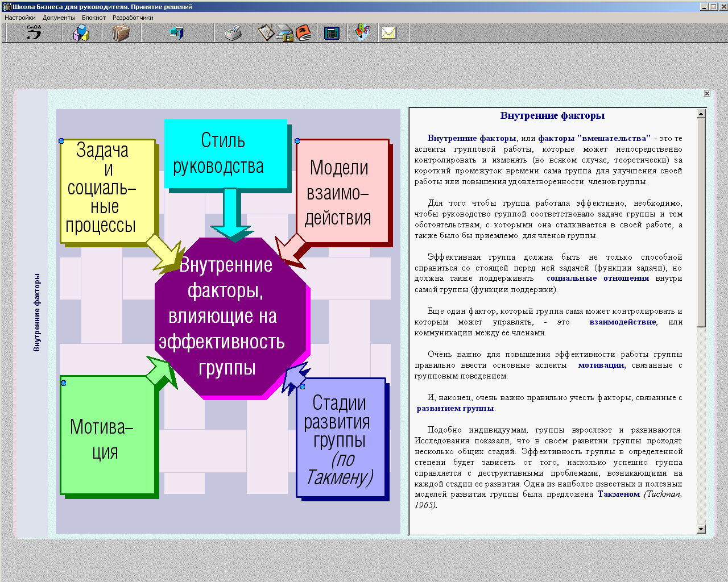Open the clipboard with pencil icon
Image resolution: width=728 pixels, height=582 pixels.
click(266, 32)
